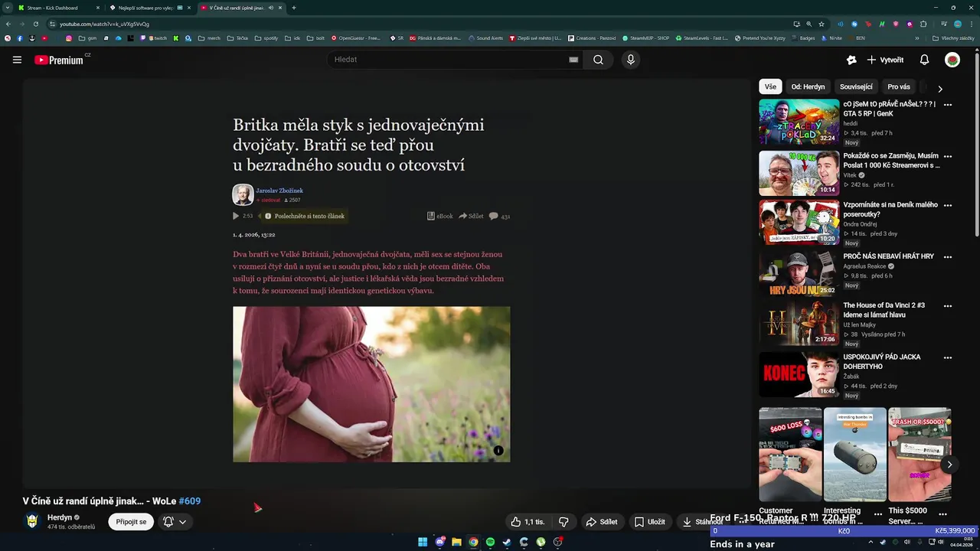Screen dimensions: 980x551
Task: Click the Vytvořit create button
Action: coord(885,60)
